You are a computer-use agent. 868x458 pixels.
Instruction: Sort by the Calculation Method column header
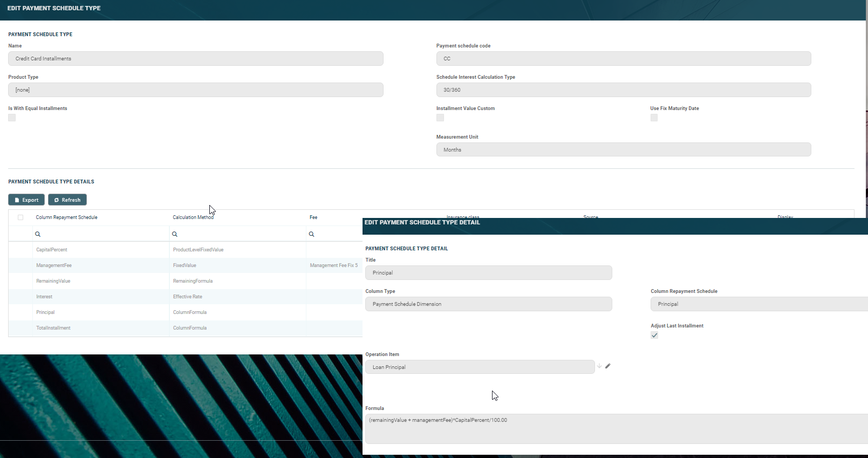(193, 217)
